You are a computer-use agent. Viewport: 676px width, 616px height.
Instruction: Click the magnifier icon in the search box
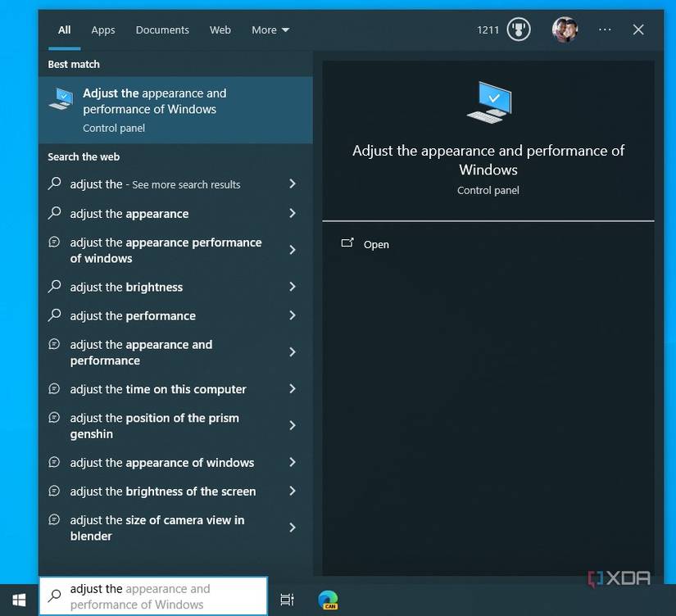[54, 594]
